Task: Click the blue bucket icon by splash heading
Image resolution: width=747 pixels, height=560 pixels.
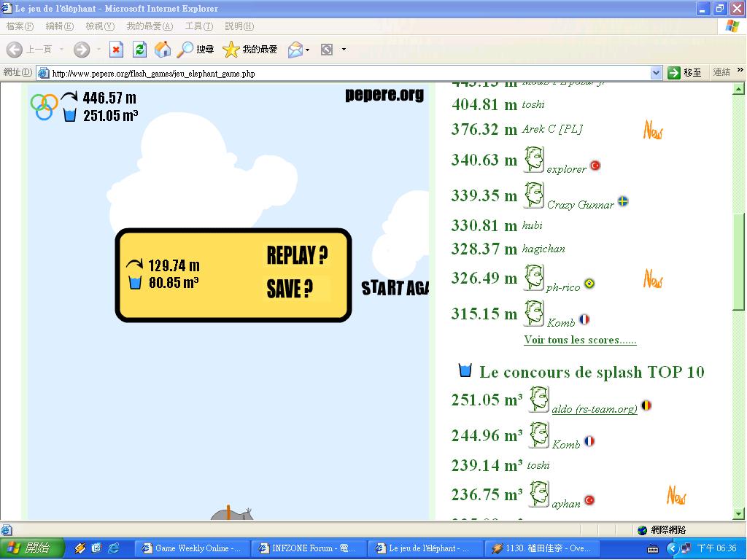Action: click(x=465, y=370)
